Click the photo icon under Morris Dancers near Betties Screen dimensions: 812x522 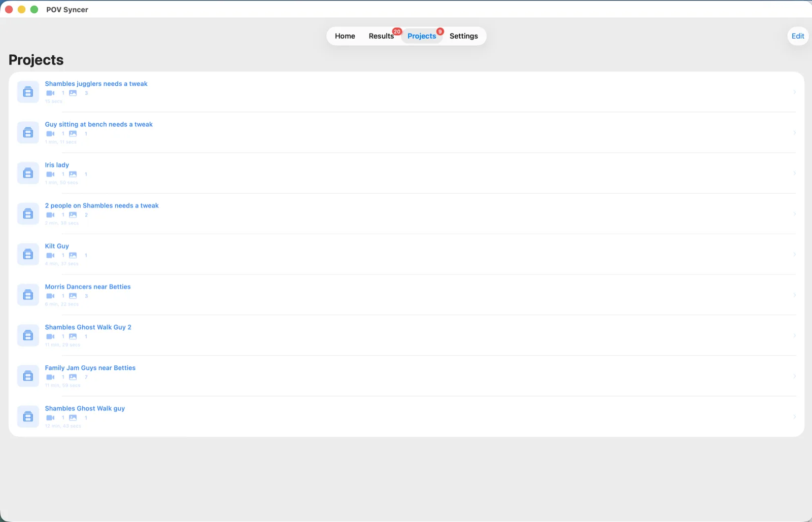point(73,296)
